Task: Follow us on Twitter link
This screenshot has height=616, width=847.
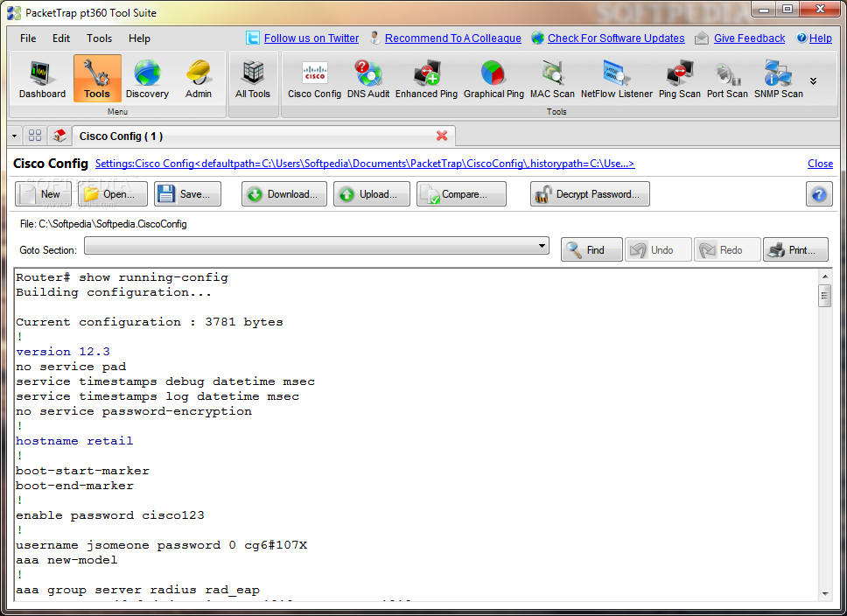Action: click(x=311, y=38)
